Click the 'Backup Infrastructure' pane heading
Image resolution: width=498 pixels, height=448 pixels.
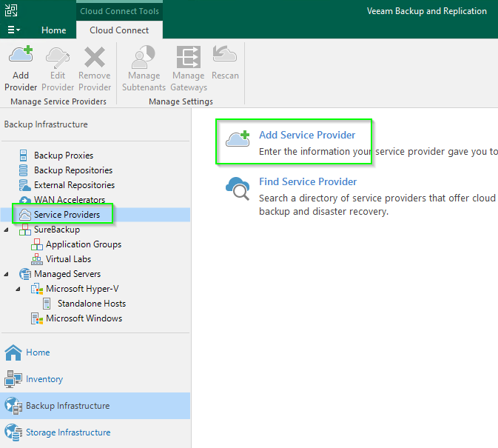tap(46, 124)
